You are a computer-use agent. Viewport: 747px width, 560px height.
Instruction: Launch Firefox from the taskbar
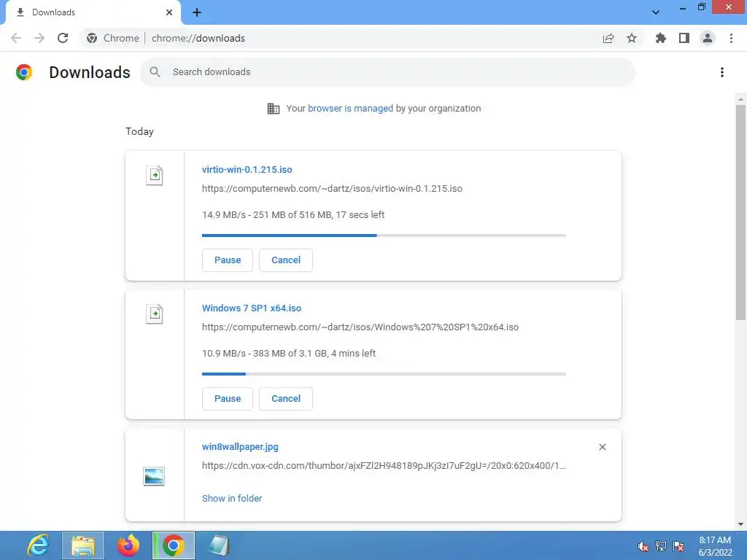pyautogui.click(x=128, y=545)
